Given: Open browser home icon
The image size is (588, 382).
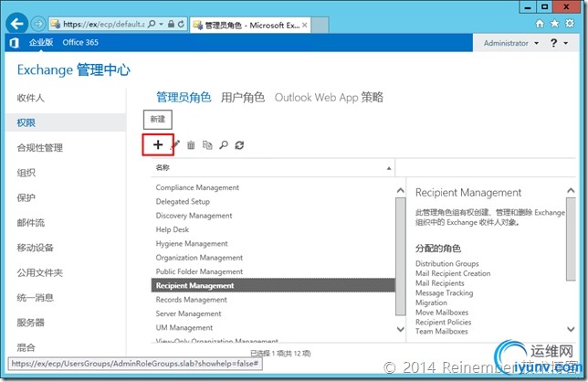Looking at the screenshot, I should [540, 24].
